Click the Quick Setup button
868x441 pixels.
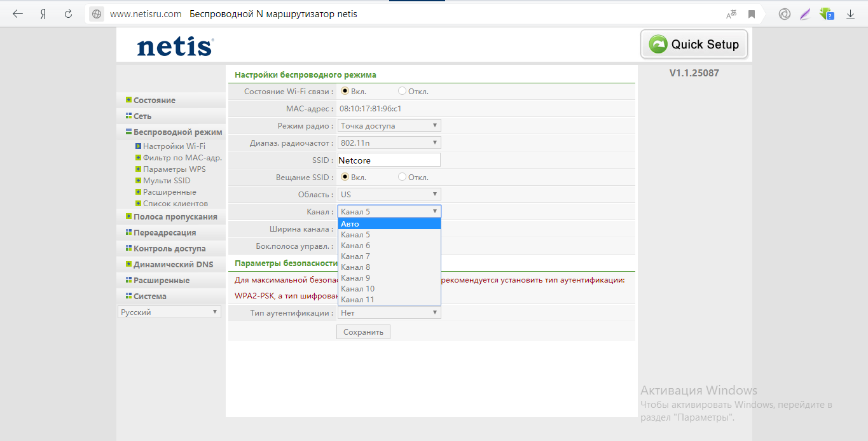694,44
